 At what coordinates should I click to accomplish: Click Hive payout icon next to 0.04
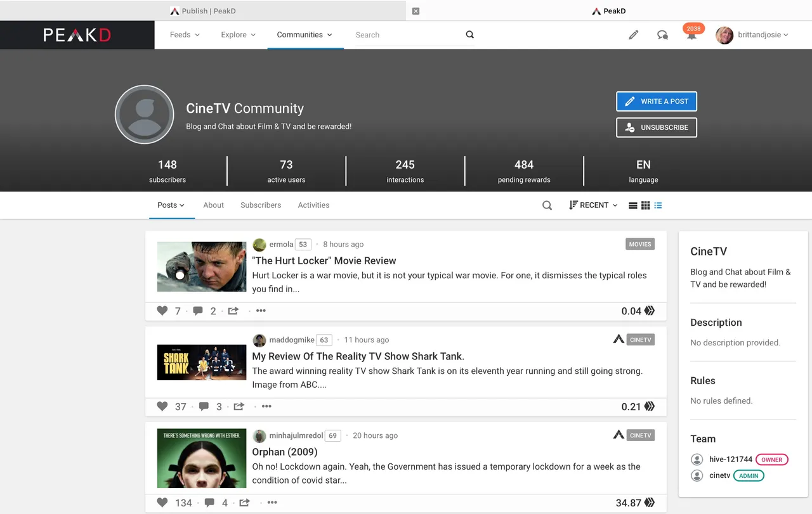click(x=650, y=311)
